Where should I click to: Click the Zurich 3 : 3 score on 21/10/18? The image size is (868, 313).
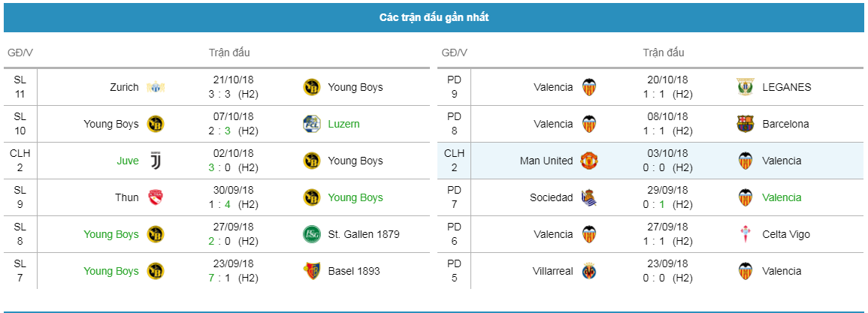[219, 94]
